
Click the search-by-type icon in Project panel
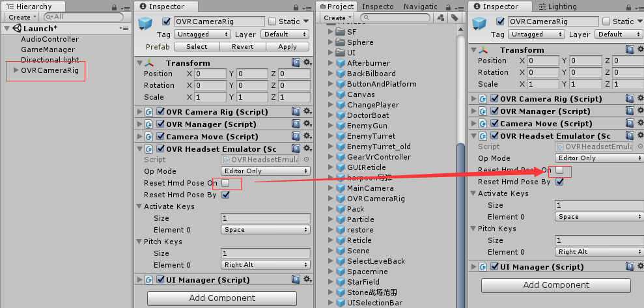click(441, 18)
